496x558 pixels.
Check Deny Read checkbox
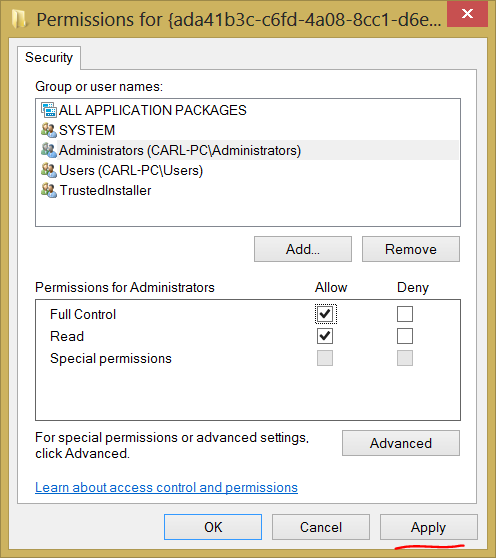point(405,336)
